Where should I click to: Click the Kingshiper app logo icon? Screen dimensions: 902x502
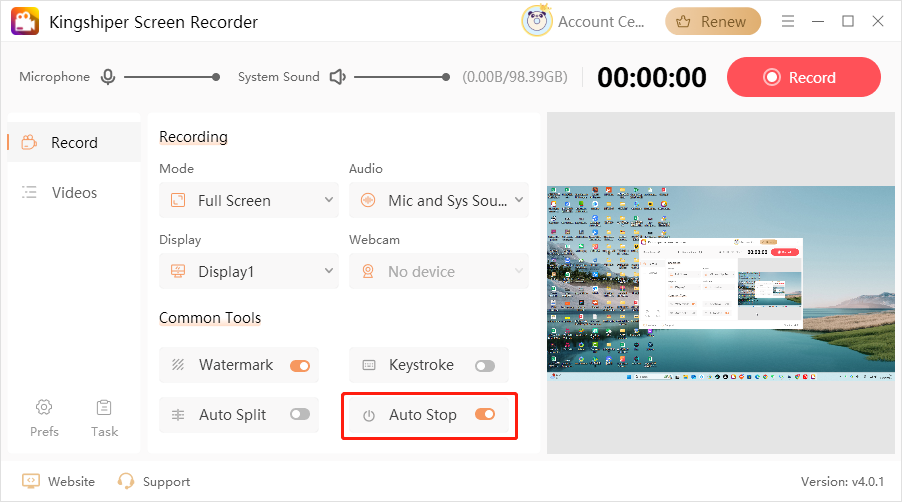point(25,21)
